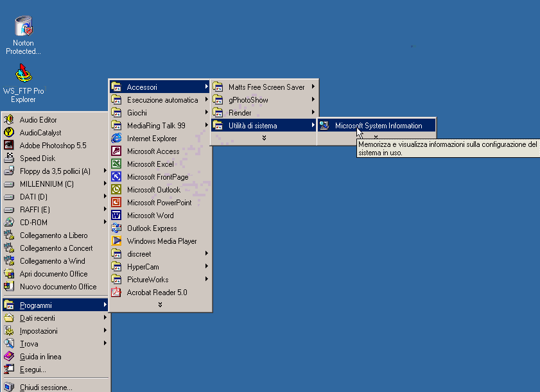Click the Internet Explorer icon in Programmi
This screenshot has height=392, width=540.
click(x=116, y=139)
